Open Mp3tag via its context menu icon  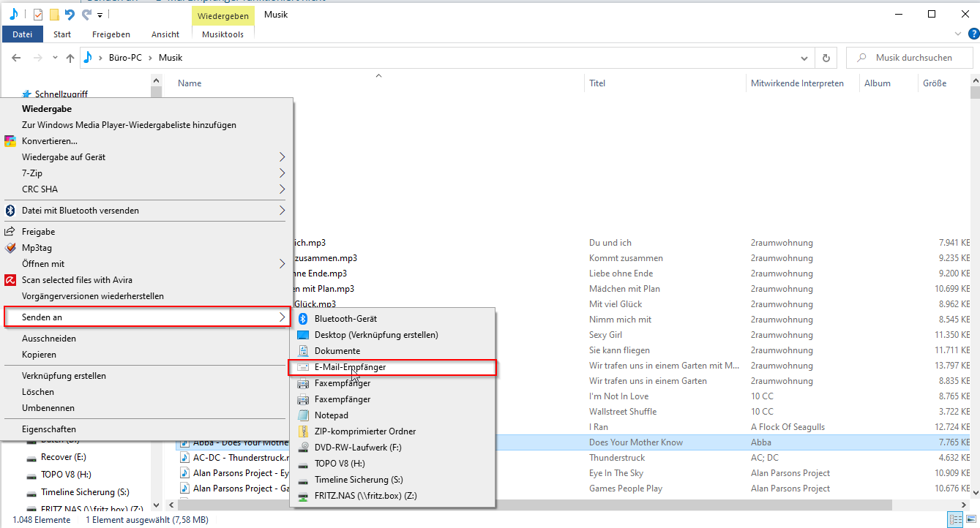pos(10,248)
